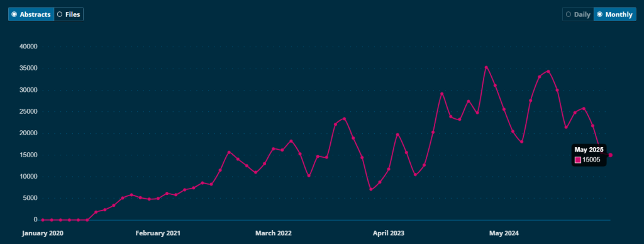This screenshot has height=244, width=644.
Task: Click the March 2022 x-axis label
Action: pyautogui.click(x=273, y=233)
